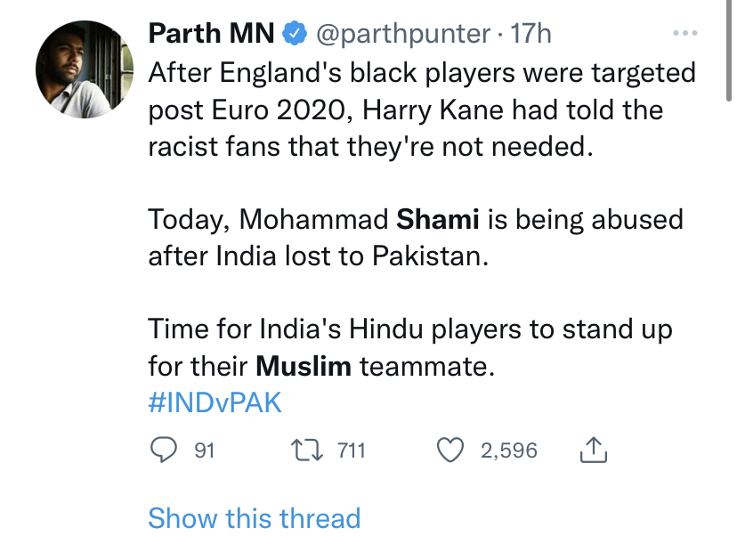The width and height of the screenshot is (737, 560).
Task: Open the three-dot more options menu
Action: (x=684, y=34)
